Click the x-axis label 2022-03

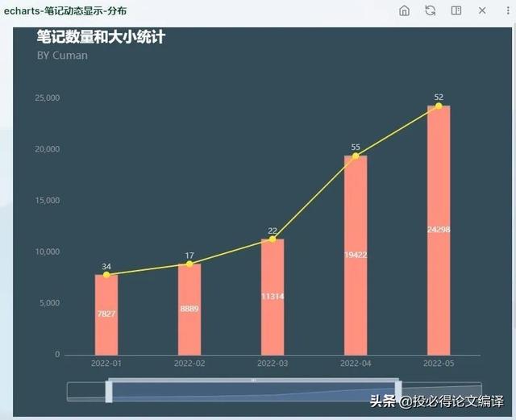point(273,364)
